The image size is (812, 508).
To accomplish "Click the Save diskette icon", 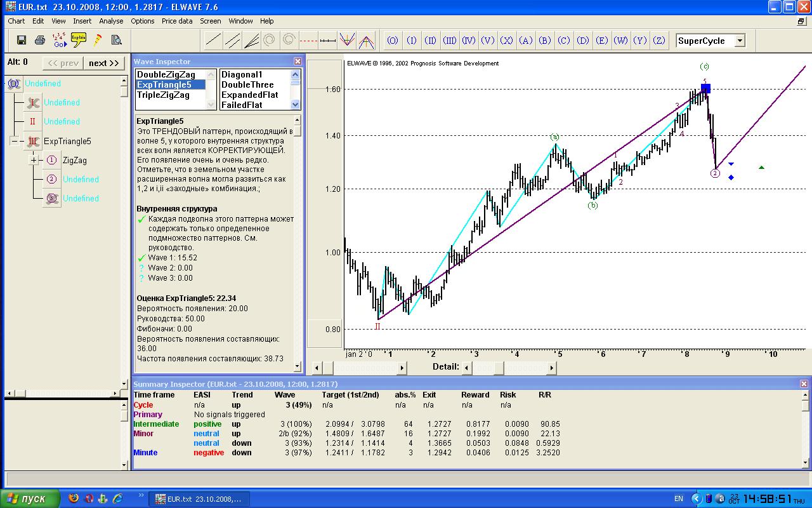I will [21, 40].
